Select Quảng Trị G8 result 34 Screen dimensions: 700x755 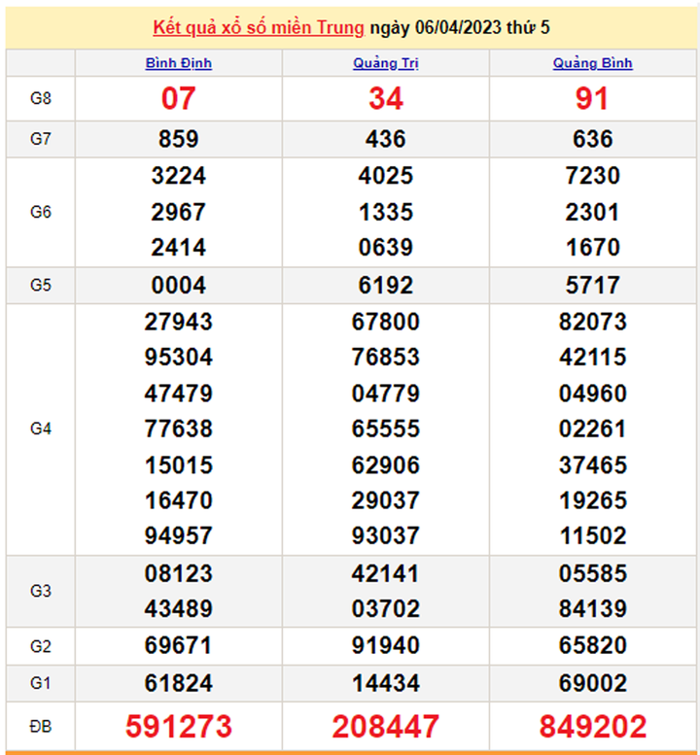[x=385, y=98]
